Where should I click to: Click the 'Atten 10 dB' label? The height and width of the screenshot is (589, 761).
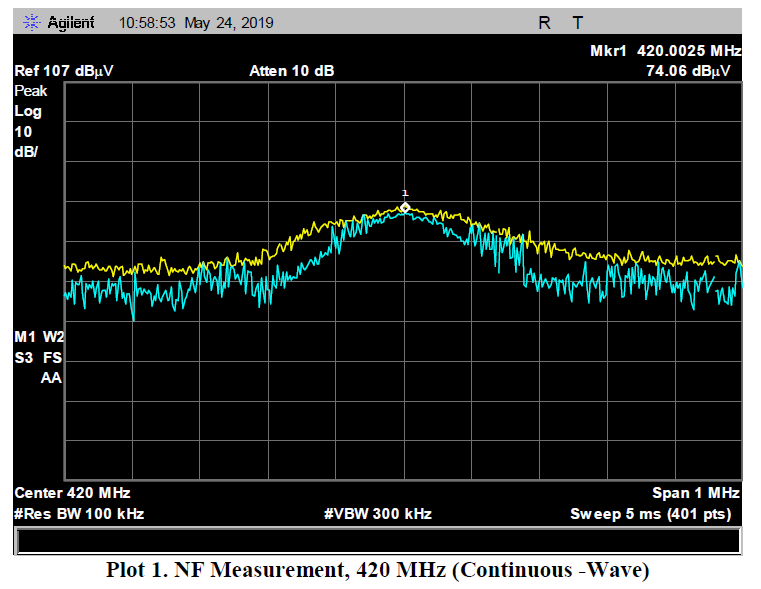(292, 71)
